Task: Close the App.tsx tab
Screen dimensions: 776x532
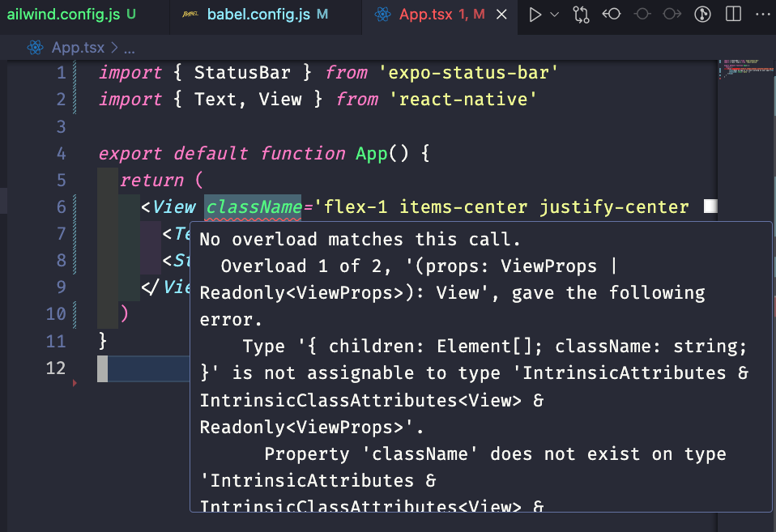Action: click(502, 15)
